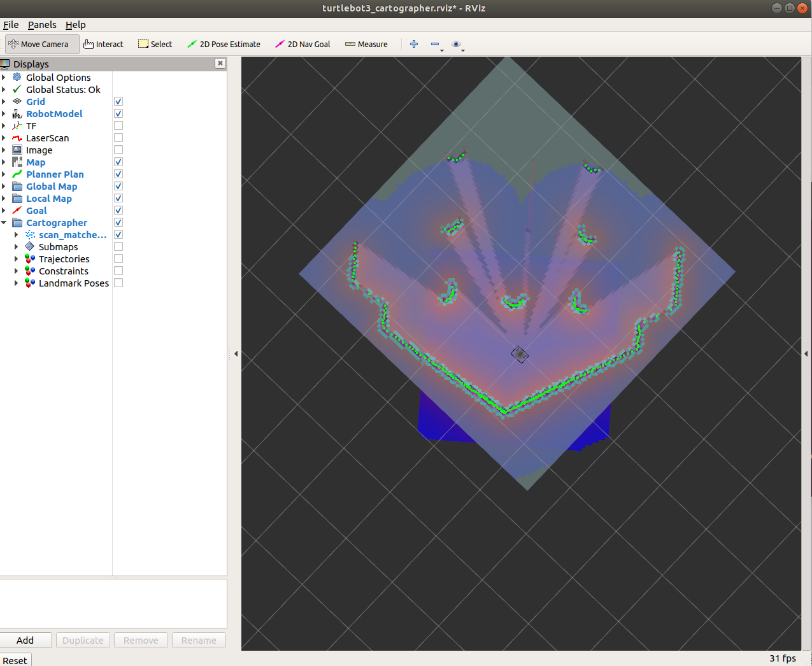The image size is (812, 666).
Task: Open the File menu
Action: (10, 25)
